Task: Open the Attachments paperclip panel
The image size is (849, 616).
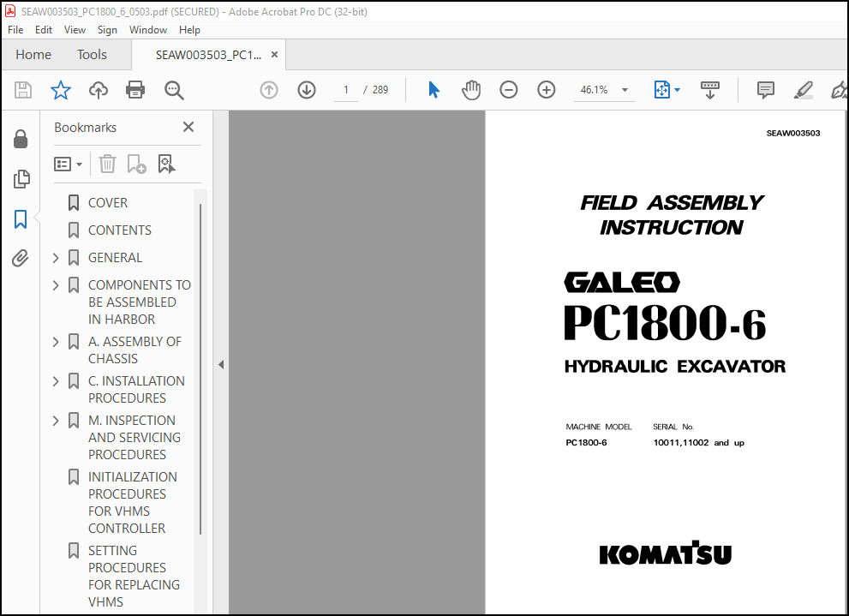Action: (21, 258)
